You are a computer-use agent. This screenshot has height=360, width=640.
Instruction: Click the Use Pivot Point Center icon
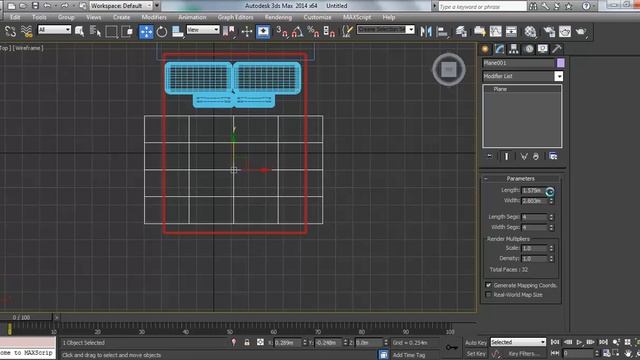(229, 31)
